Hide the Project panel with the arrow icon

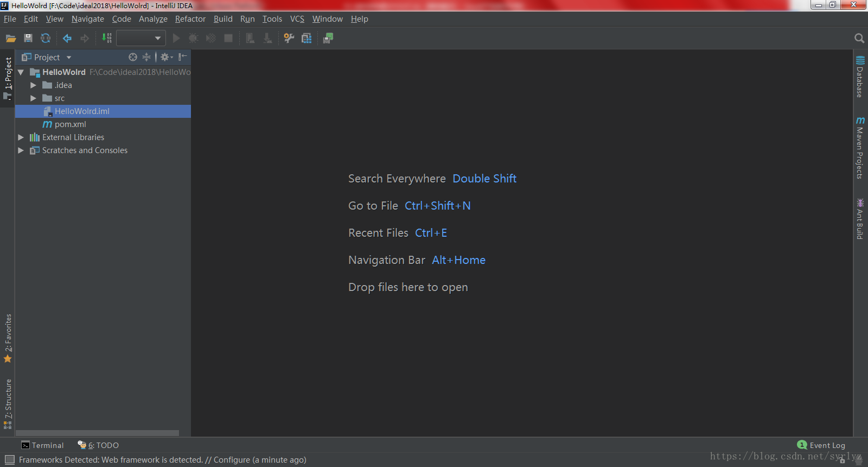click(x=183, y=57)
